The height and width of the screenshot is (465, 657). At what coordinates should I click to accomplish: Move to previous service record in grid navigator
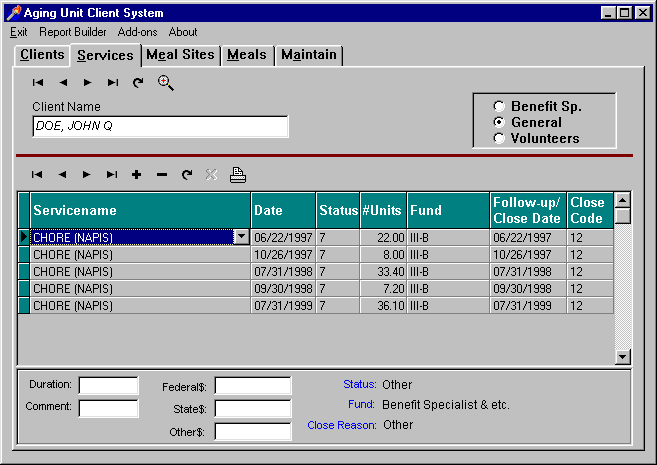(x=62, y=175)
